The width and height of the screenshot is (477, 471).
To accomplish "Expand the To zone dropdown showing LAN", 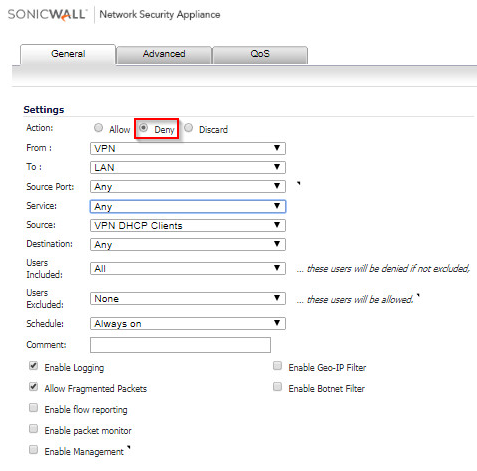I will (x=188, y=167).
